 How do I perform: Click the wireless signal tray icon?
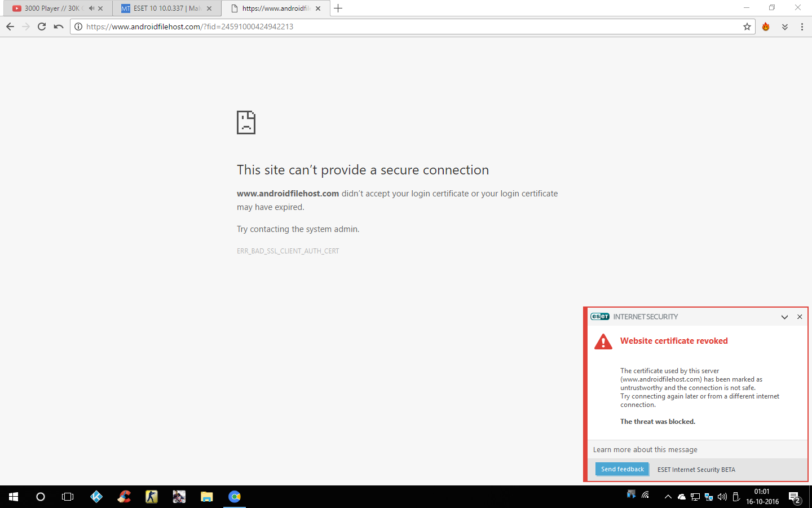tap(646, 494)
